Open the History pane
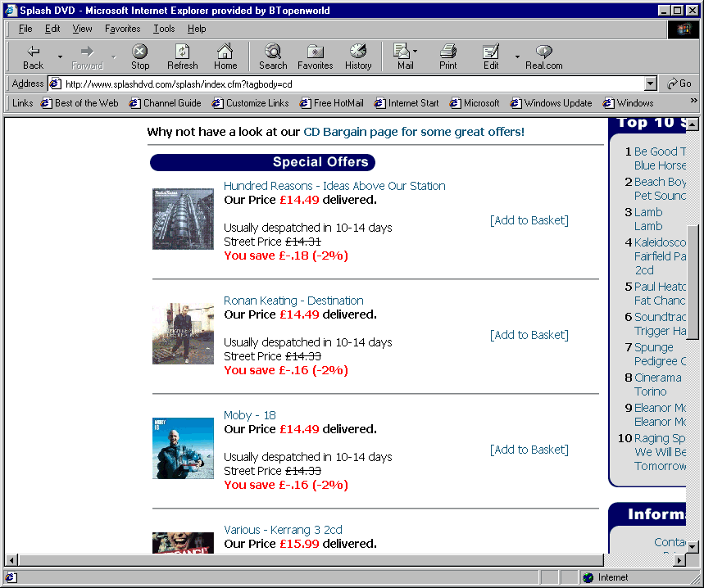704x588 pixels. [x=358, y=57]
